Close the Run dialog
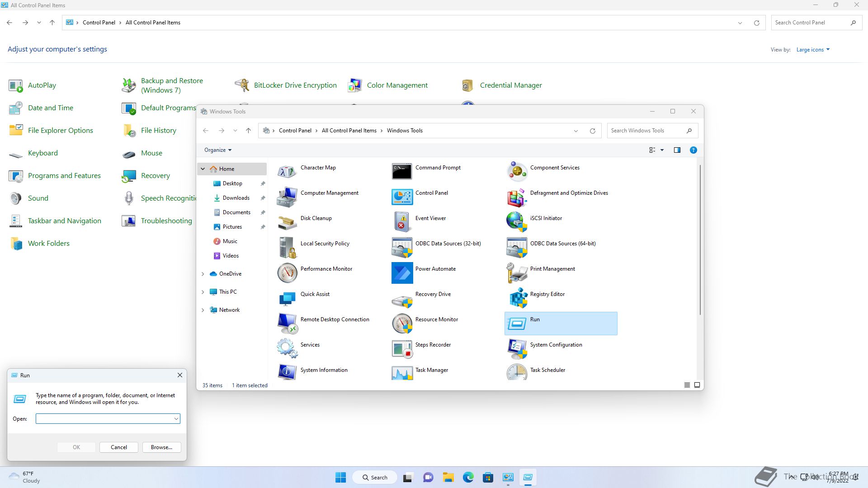The width and height of the screenshot is (868, 488). click(x=180, y=375)
